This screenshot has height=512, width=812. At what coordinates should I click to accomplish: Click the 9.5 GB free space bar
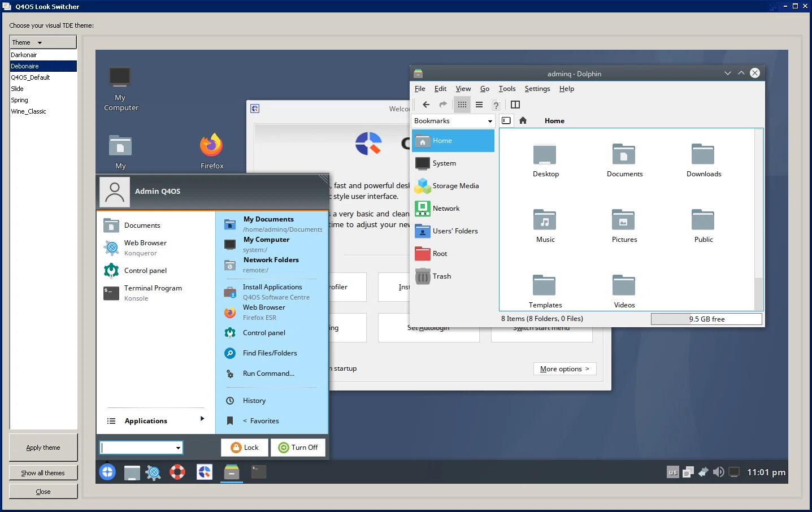point(706,319)
